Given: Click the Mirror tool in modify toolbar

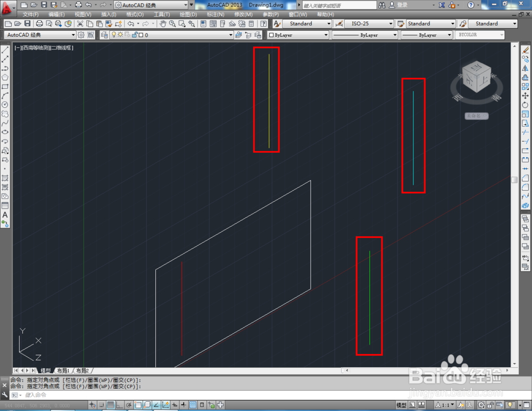Looking at the screenshot, I should [x=525, y=68].
